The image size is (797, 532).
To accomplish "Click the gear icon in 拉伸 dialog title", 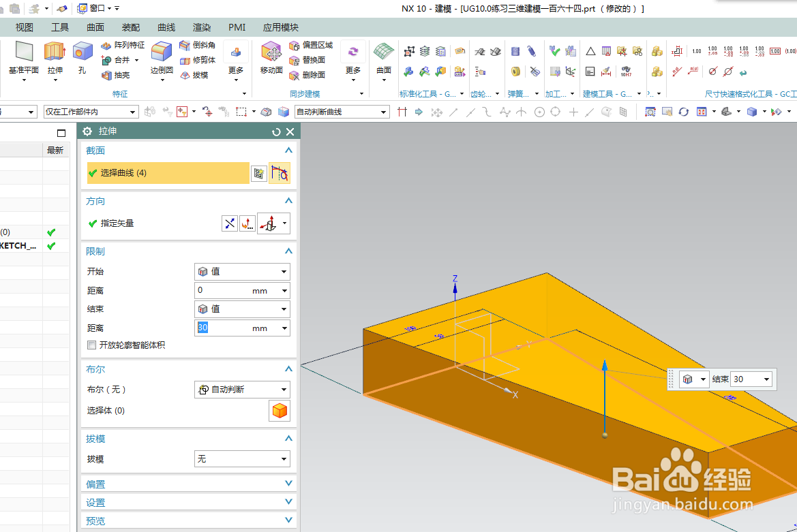I will point(87,131).
